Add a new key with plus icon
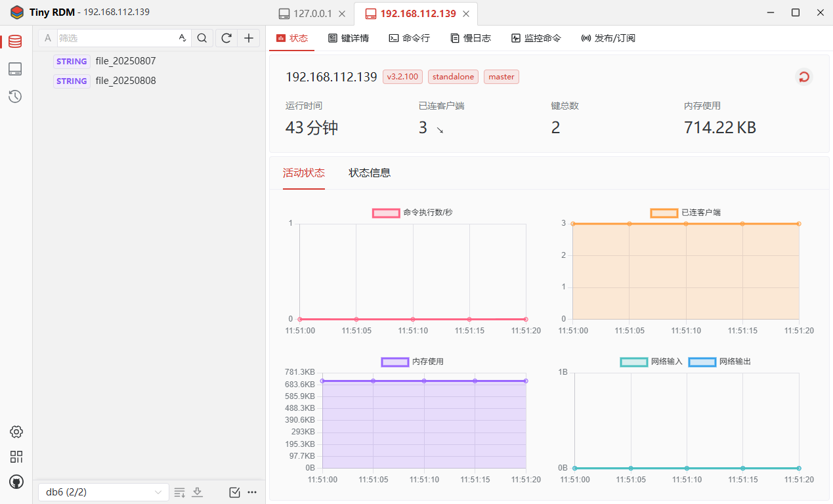The image size is (833, 504). (x=249, y=38)
